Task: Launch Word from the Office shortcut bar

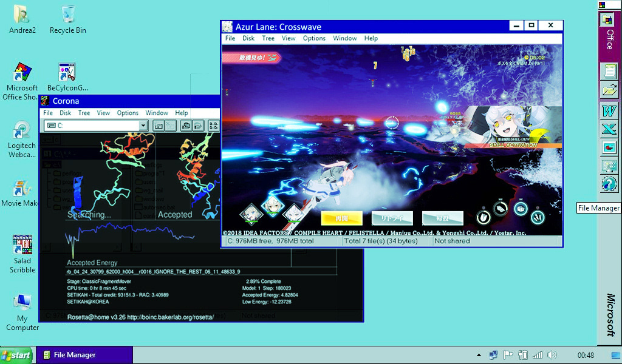Action: pyautogui.click(x=609, y=110)
